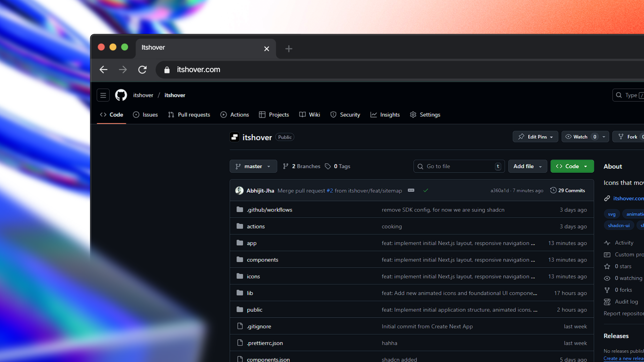Open the Insights tab
The image size is (644, 362).
point(385,115)
